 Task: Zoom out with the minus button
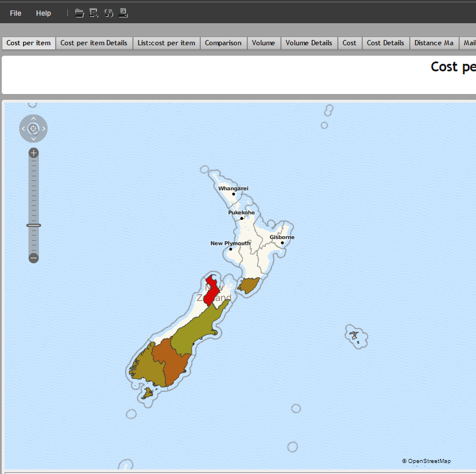[33, 258]
